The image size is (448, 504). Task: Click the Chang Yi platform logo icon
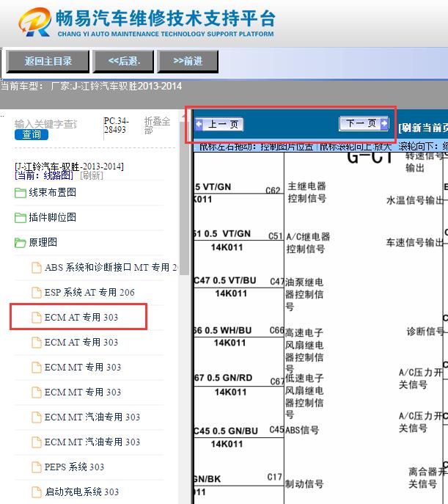coord(34,22)
